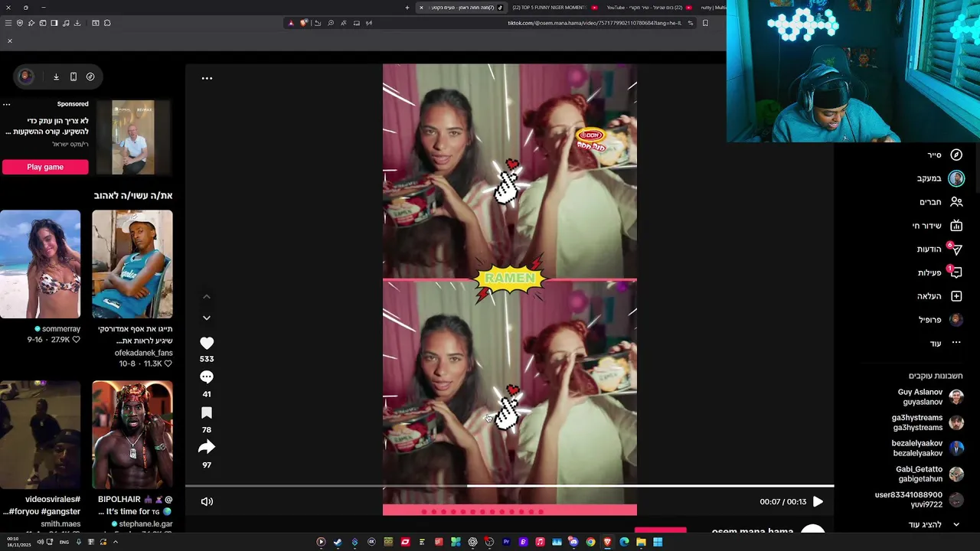Open Guy Aslanov's followed account
The image size is (980, 551).
point(929,396)
